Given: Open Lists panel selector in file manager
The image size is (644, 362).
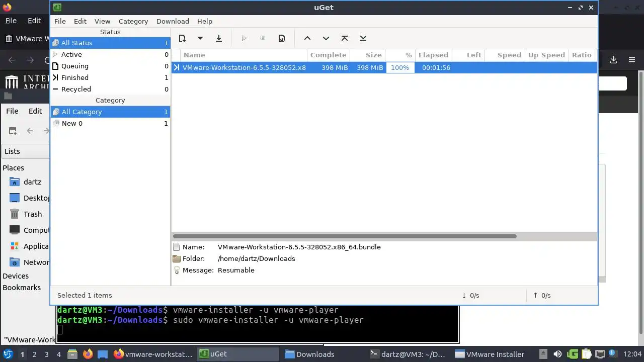Looking at the screenshot, I should point(25,151).
